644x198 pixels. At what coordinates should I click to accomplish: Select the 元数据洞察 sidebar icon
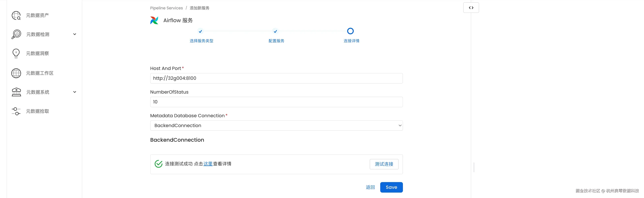tap(16, 53)
